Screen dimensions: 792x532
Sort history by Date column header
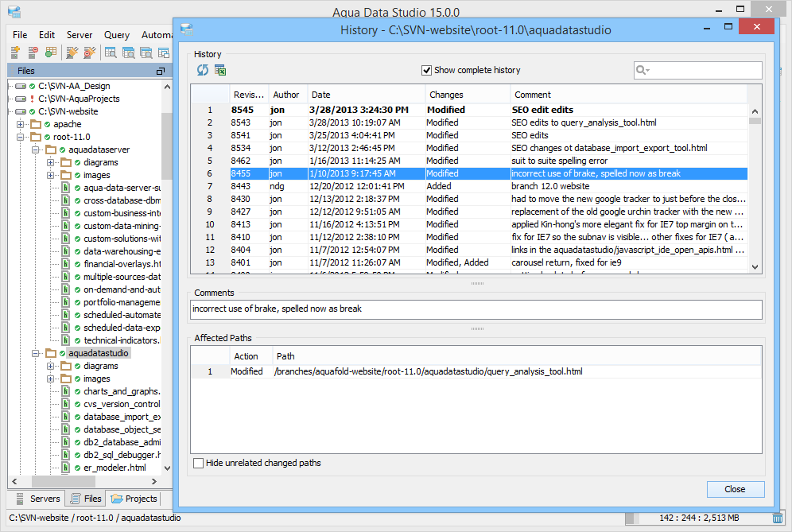point(367,95)
